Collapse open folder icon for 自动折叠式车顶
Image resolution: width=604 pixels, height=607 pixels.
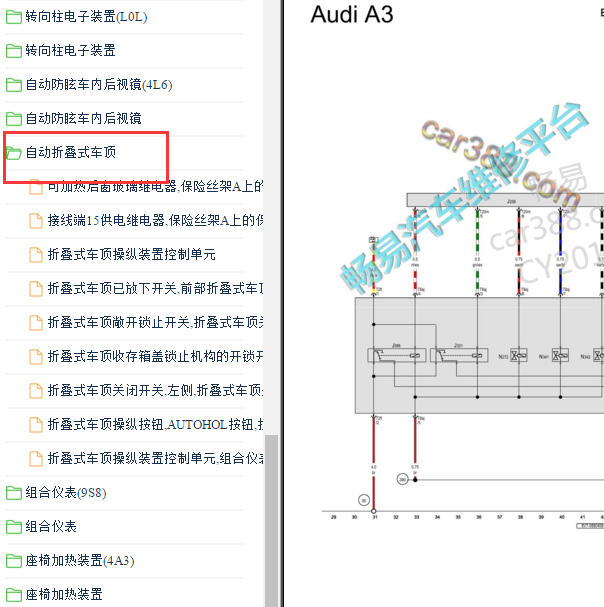pos(14,153)
